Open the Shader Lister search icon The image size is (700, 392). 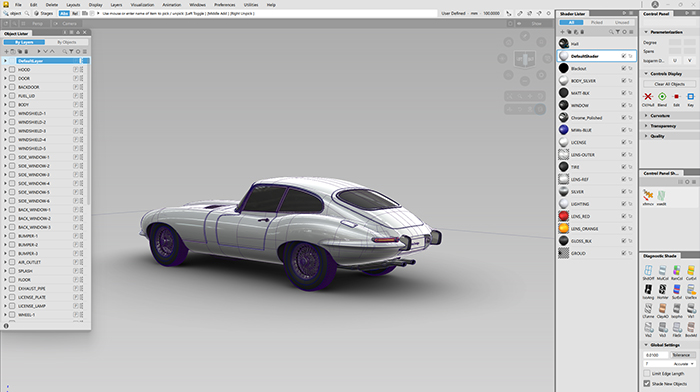611,32
